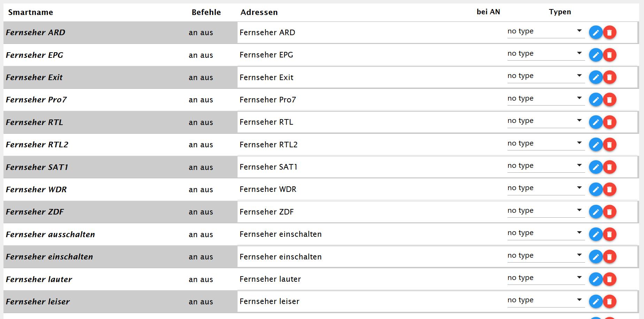Image resolution: width=644 pixels, height=319 pixels.
Task: Expand the type dropdown for Fernseher einschalten
Action: click(x=546, y=256)
